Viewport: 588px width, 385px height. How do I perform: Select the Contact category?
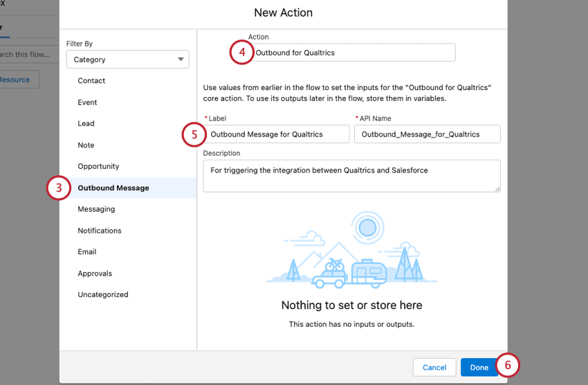click(x=91, y=81)
